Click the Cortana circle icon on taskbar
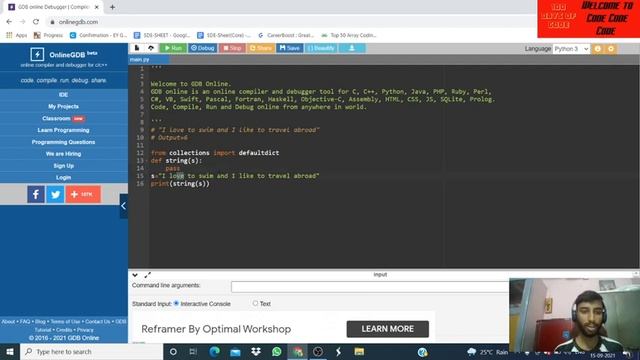The width and height of the screenshot is (640, 360). tap(173, 352)
